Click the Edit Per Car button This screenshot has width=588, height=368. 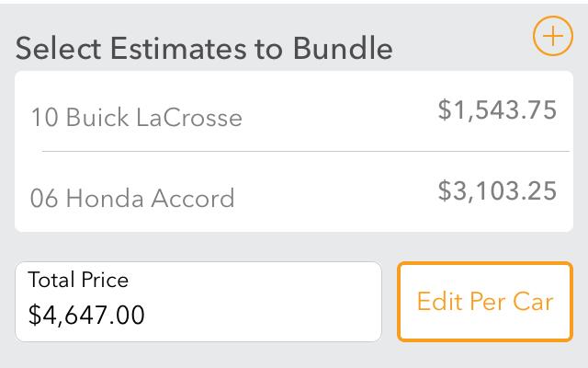(x=485, y=302)
